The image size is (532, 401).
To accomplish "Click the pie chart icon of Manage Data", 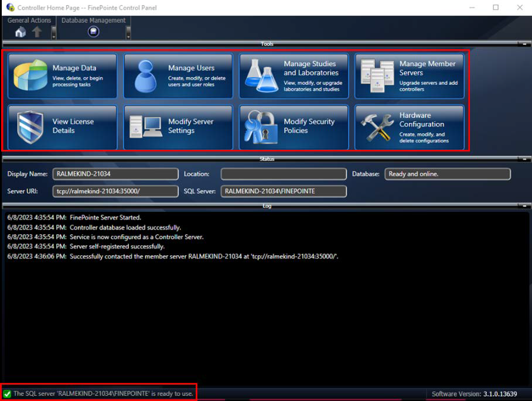I will pyautogui.click(x=30, y=76).
